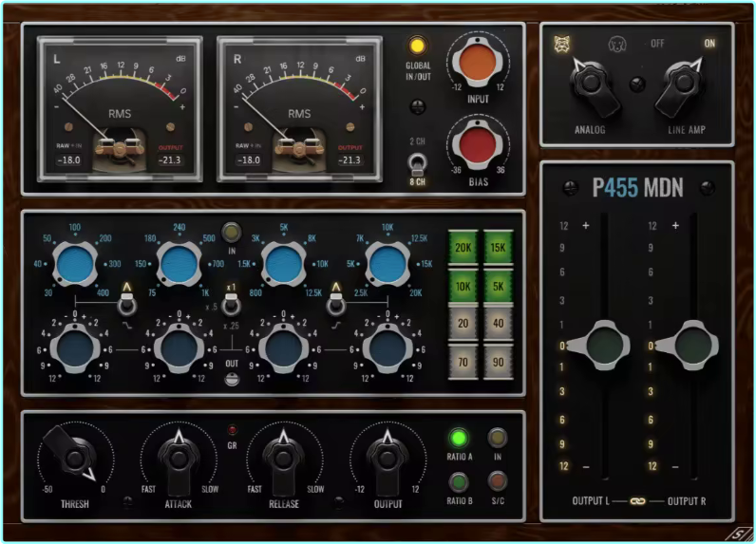Click the P455 MDN title text
756x544 pixels.
(x=637, y=188)
